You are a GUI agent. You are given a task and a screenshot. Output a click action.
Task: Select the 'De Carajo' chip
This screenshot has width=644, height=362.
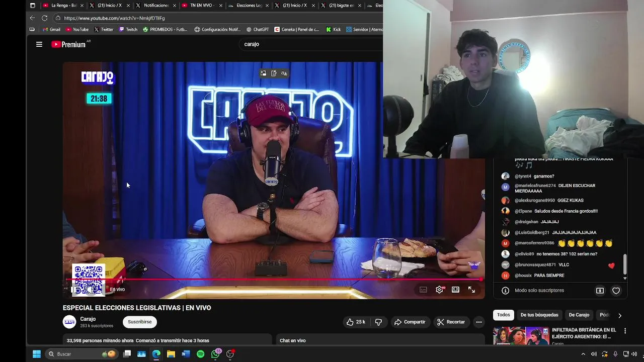pos(579,315)
